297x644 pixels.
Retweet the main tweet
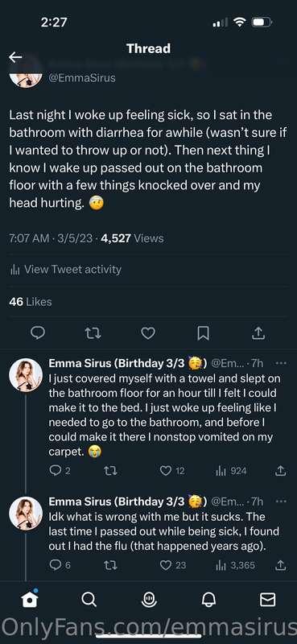(93, 333)
